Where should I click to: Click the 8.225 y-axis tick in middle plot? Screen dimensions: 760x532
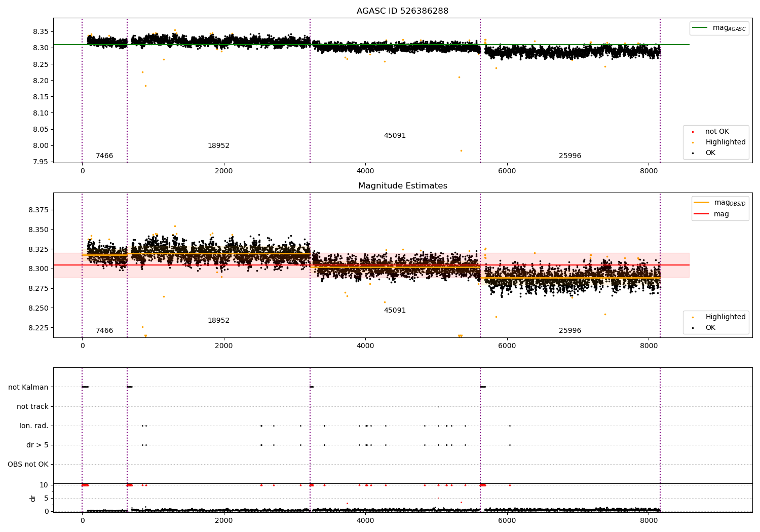(x=39, y=328)
